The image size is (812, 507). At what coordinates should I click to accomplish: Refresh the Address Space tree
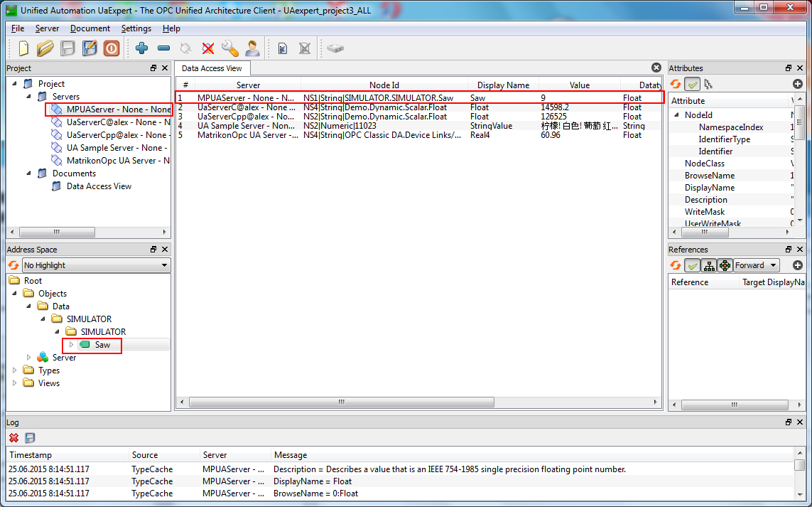[13, 265]
